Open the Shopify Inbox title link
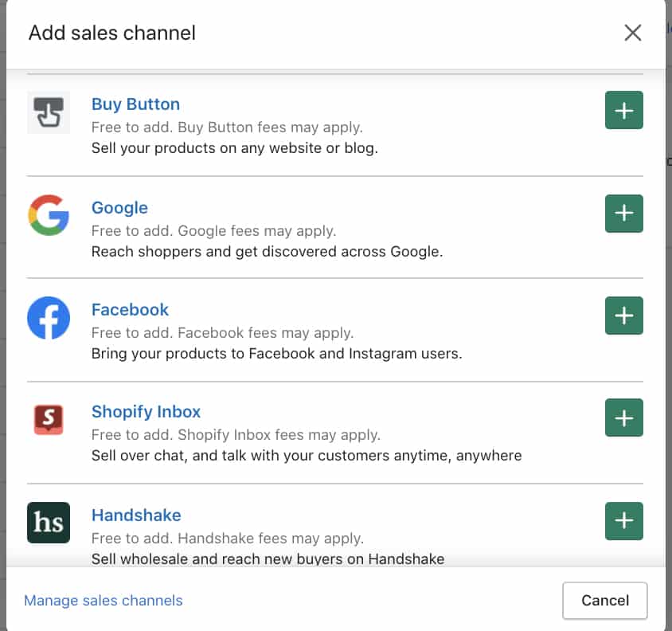The width and height of the screenshot is (672, 631). click(x=146, y=412)
